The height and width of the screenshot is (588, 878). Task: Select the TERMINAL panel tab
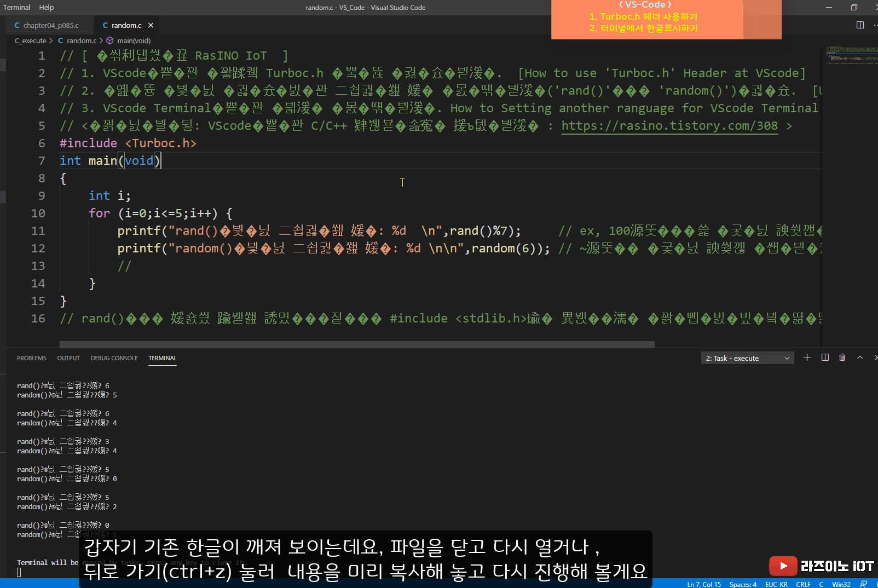click(x=163, y=358)
